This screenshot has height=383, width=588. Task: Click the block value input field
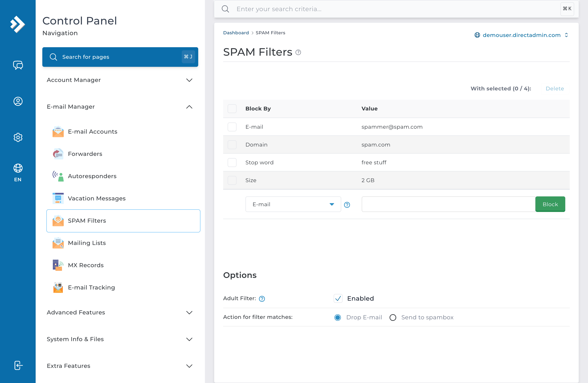pyautogui.click(x=448, y=204)
